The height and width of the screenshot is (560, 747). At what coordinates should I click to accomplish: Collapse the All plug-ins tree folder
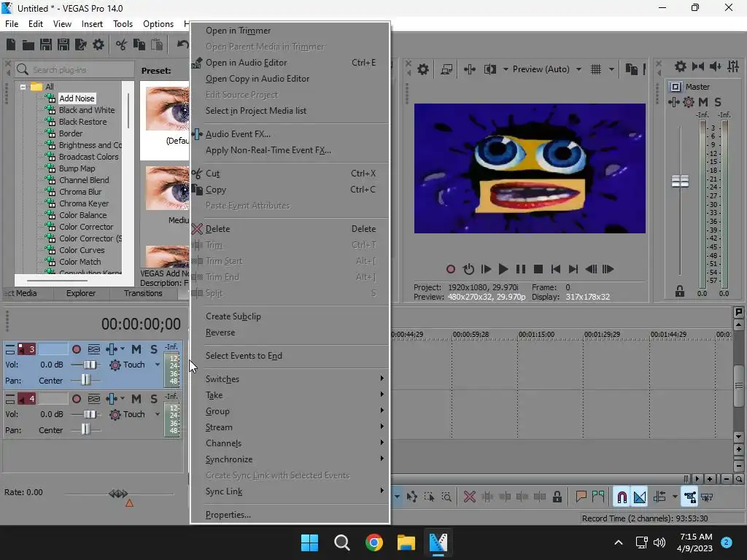(x=23, y=87)
